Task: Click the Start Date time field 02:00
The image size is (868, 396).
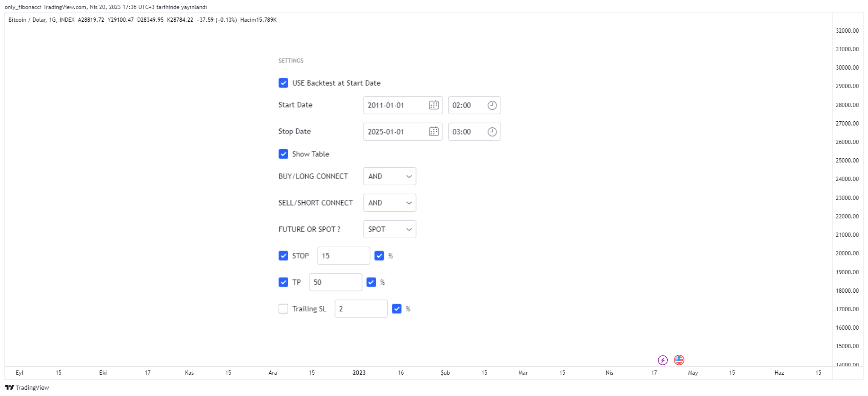Action: coord(474,105)
